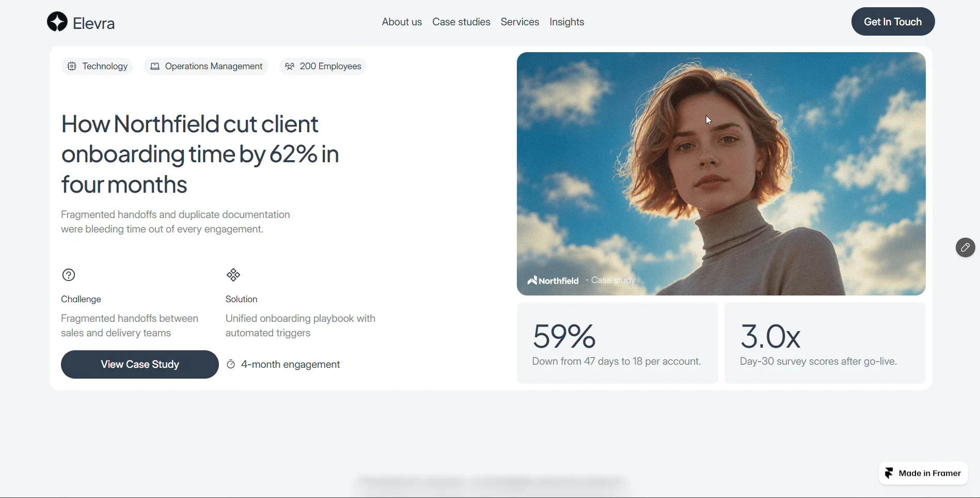
Task: Open the Services nav link
Action: pyautogui.click(x=520, y=22)
